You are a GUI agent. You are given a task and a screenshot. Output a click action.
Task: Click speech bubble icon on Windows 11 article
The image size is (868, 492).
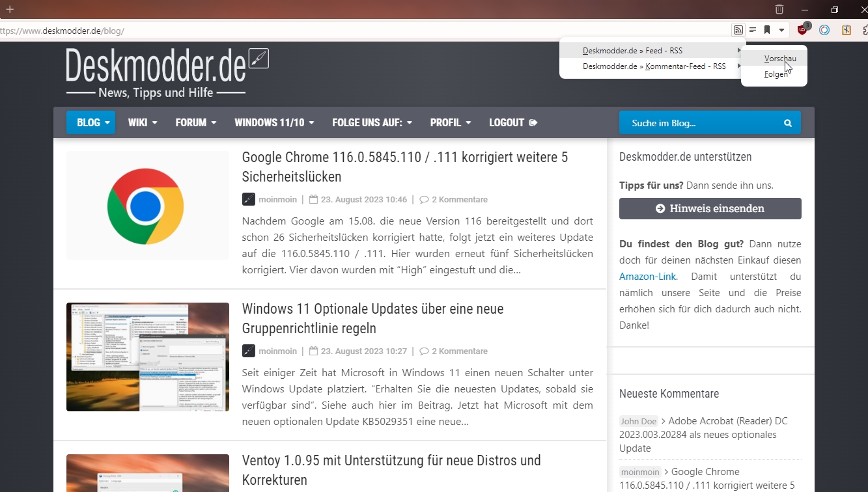click(x=424, y=351)
